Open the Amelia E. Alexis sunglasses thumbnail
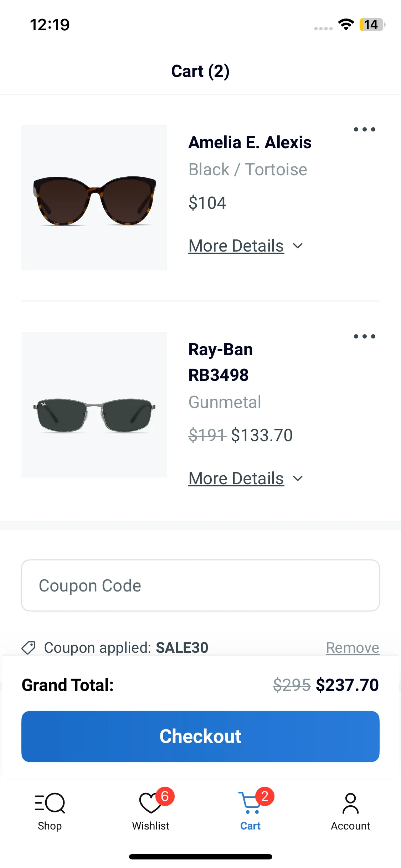 click(94, 198)
